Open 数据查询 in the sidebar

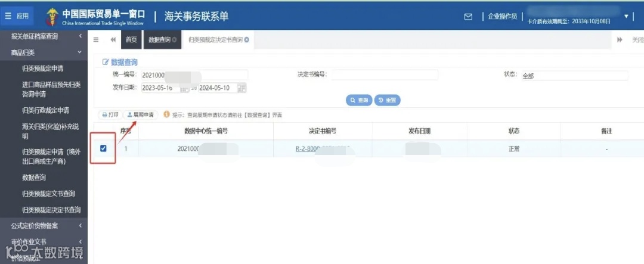(x=33, y=178)
